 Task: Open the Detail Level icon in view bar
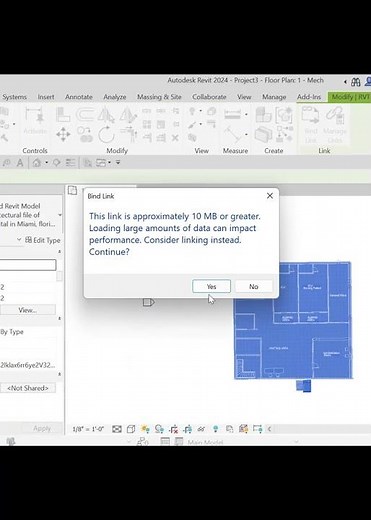[117, 429]
